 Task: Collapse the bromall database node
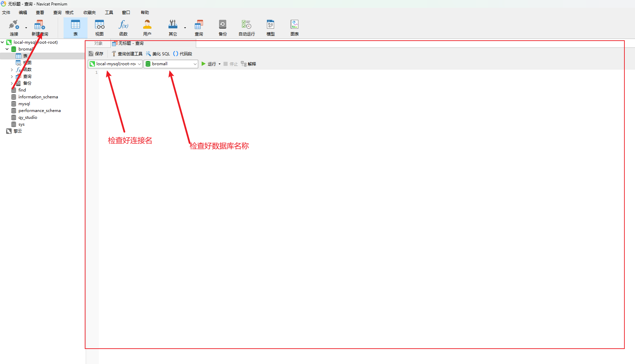point(7,49)
